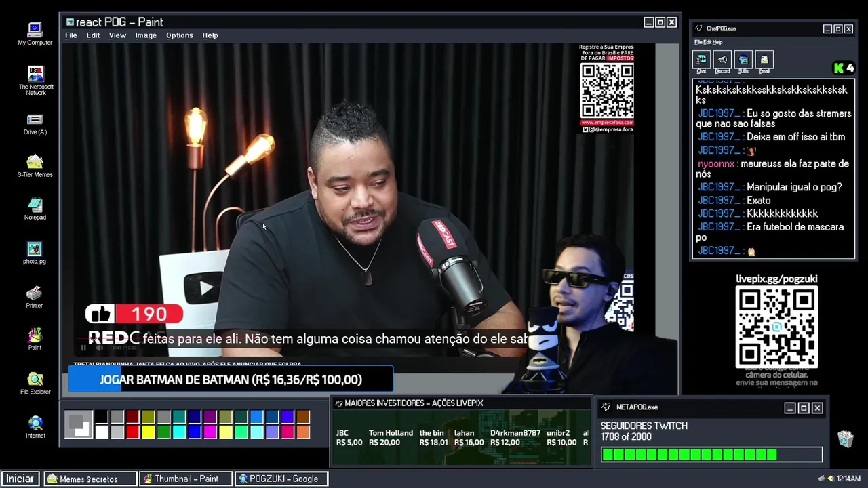Click the QR code inside the video
868x488 pixels.
[607, 91]
